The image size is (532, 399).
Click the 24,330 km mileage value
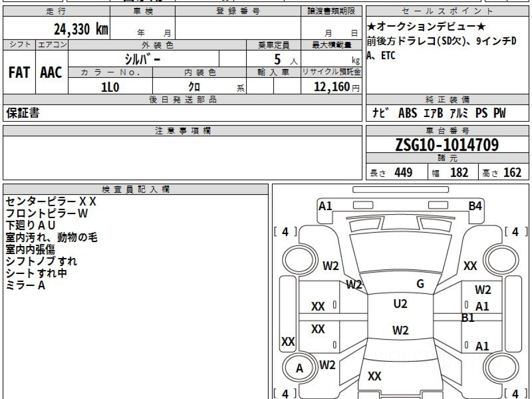81,29
